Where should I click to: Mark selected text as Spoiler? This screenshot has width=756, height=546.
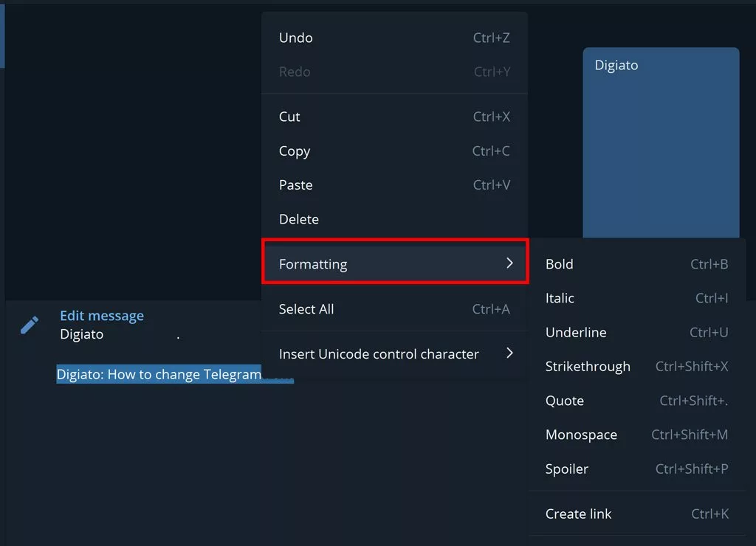pyautogui.click(x=567, y=469)
